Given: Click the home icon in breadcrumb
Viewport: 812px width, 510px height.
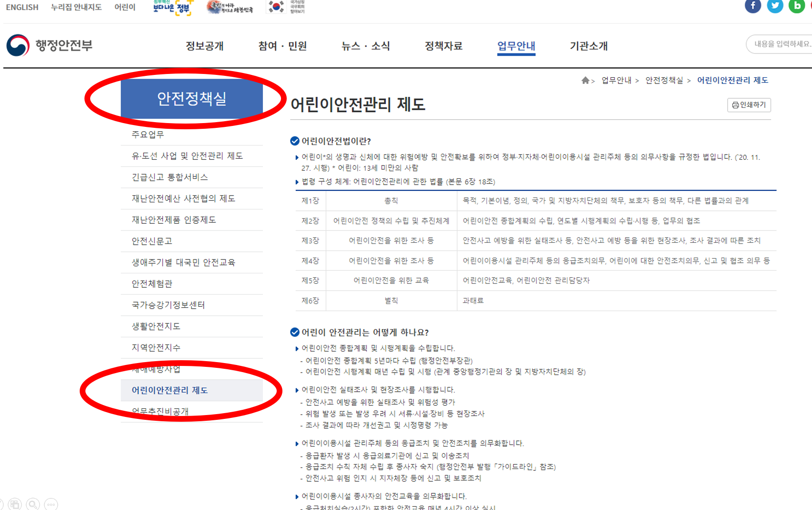Looking at the screenshot, I should tap(585, 80).
